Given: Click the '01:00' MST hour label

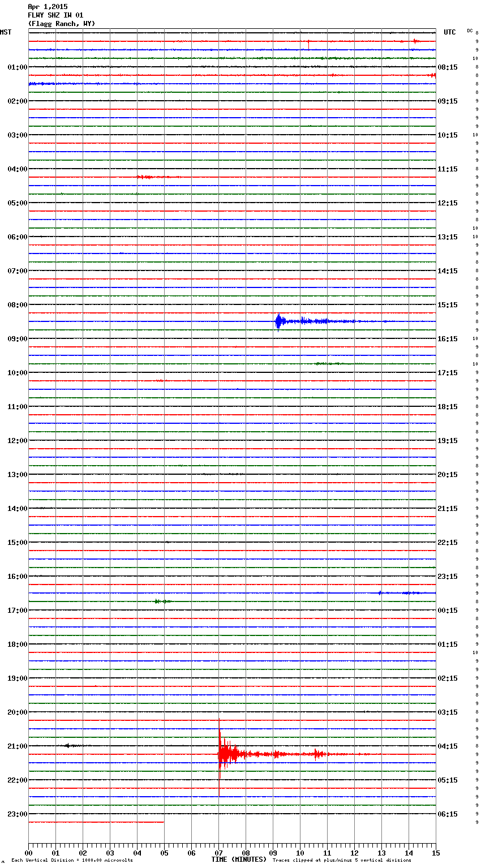Looking at the screenshot, I should pyautogui.click(x=18, y=67).
